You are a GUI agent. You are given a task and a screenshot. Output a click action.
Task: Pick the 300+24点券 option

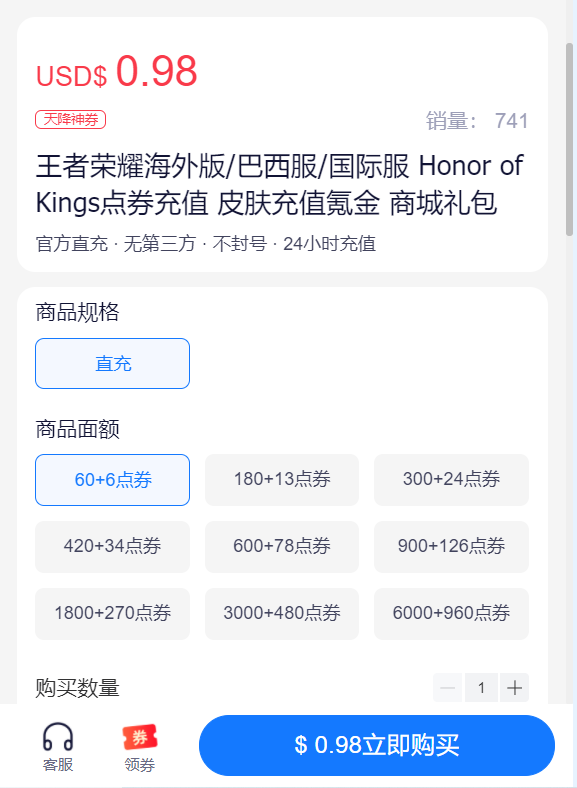(x=451, y=480)
